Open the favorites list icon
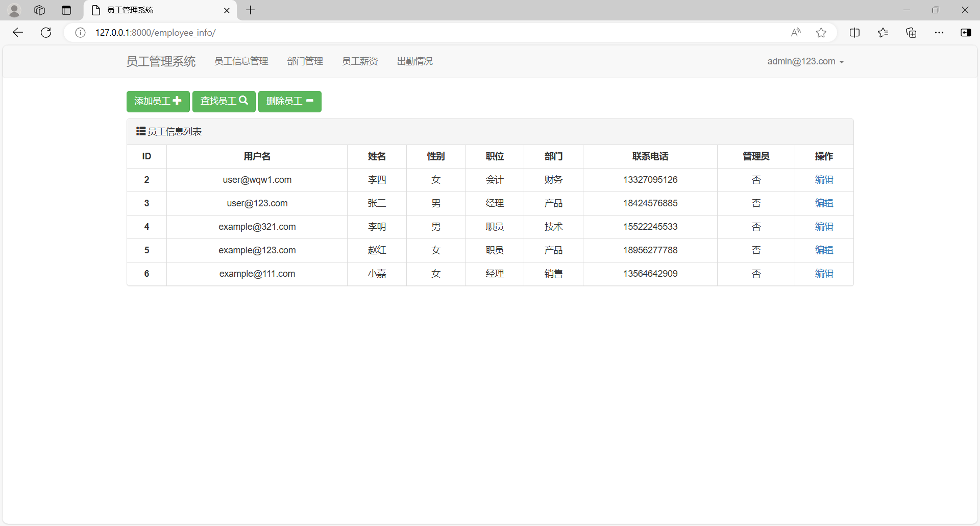The image size is (980, 526). click(883, 33)
